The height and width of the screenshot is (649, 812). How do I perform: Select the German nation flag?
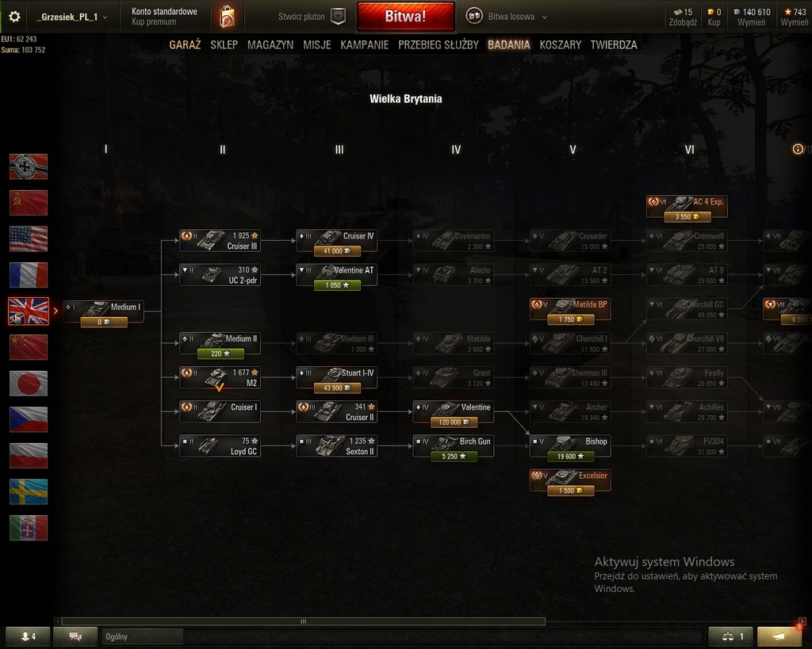click(x=29, y=166)
